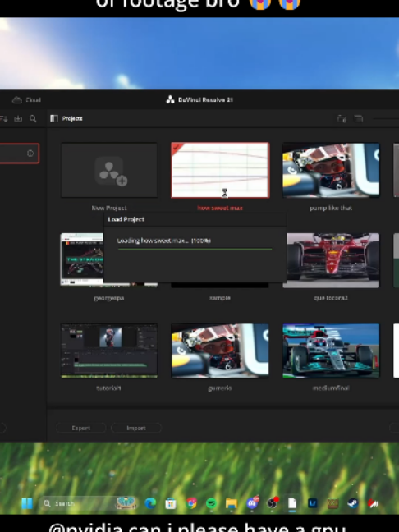Click the Export button

point(80,429)
